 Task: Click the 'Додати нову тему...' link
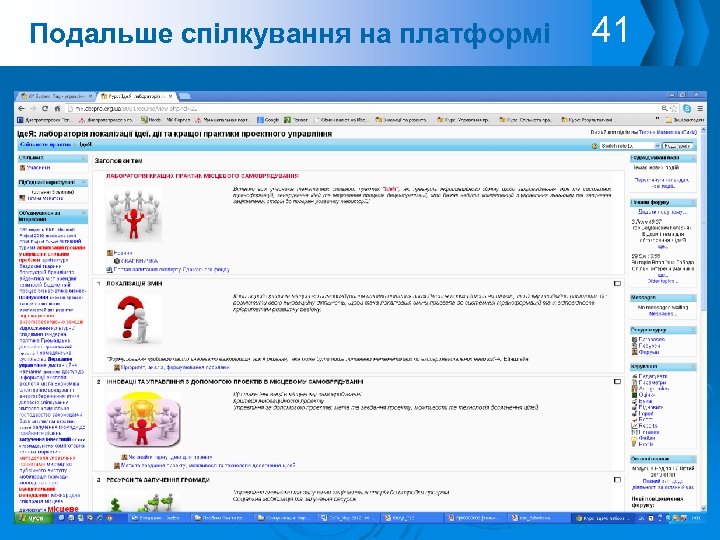662,212
